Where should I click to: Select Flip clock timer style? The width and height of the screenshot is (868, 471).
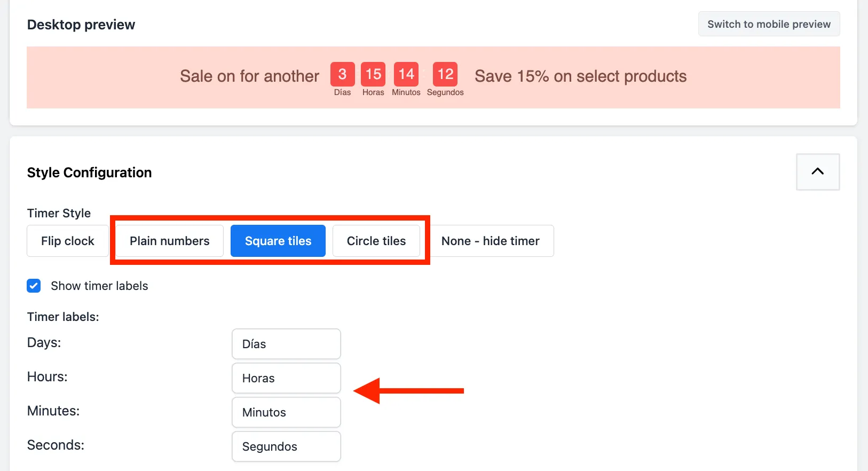(x=68, y=241)
